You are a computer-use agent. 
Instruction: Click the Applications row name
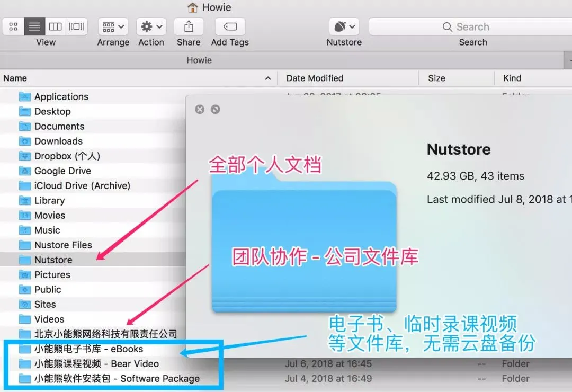pyautogui.click(x=61, y=97)
